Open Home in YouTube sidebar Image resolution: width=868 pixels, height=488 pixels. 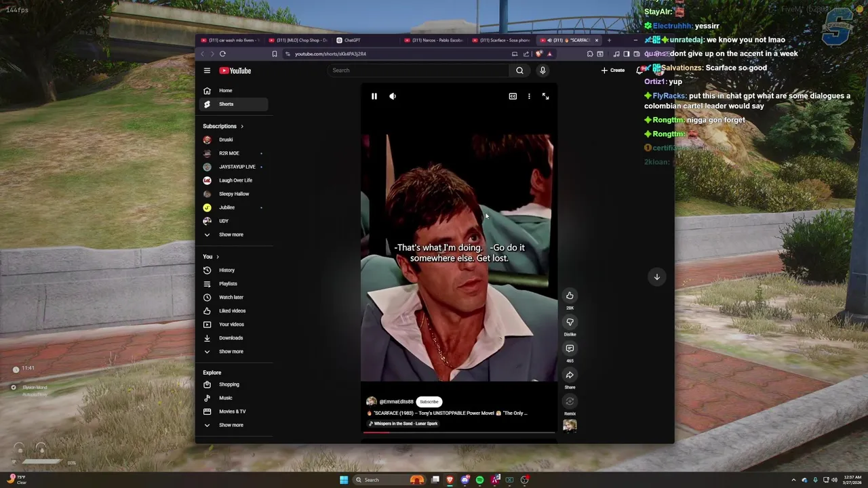[234, 91]
